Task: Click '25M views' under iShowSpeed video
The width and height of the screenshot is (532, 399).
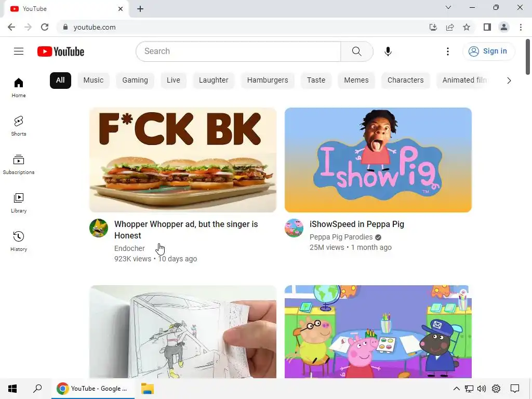Action: click(x=327, y=247)
